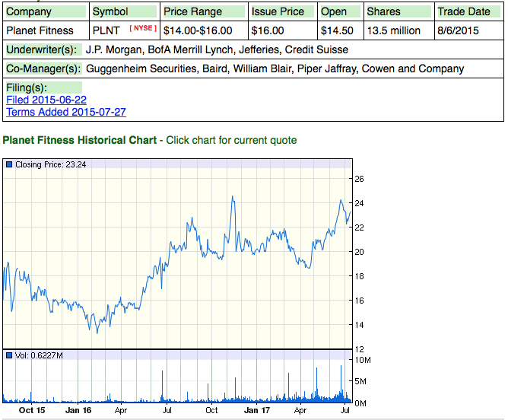Click the Jan 16 axis label
This screenshot has width=508, height=420.
tap(78, 410)
